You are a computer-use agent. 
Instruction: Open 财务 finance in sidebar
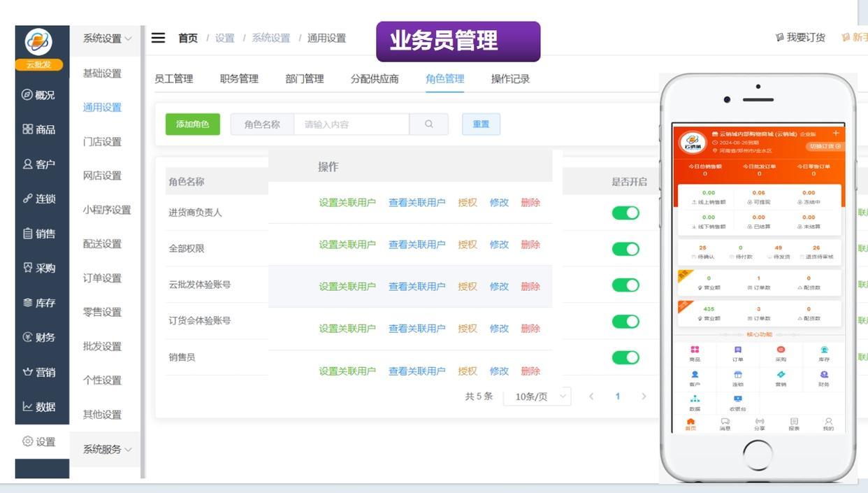(x=38, y=337)
